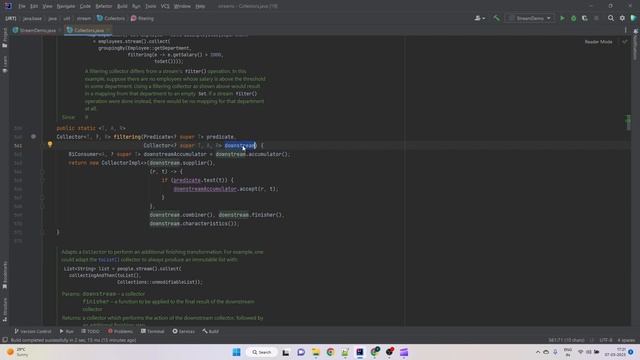The height and width of the screenshot is (360, 640).
Task: Debug StreamDemo with the bug icon
Action: tap(573, 18)
